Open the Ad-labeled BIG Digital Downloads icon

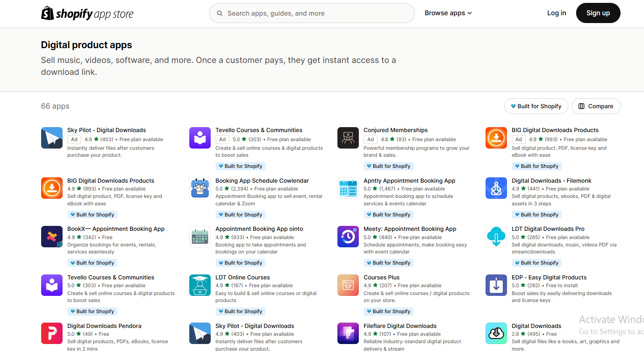coord(496,138)
